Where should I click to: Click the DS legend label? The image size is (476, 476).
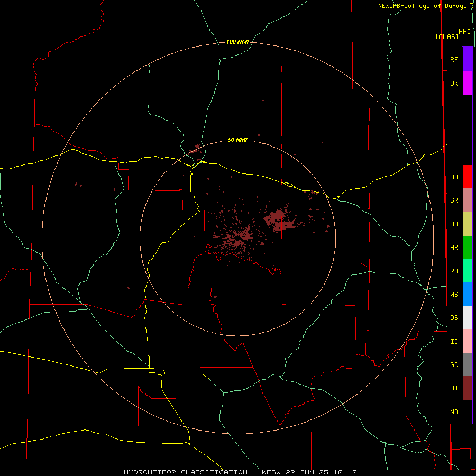[454, 317]
